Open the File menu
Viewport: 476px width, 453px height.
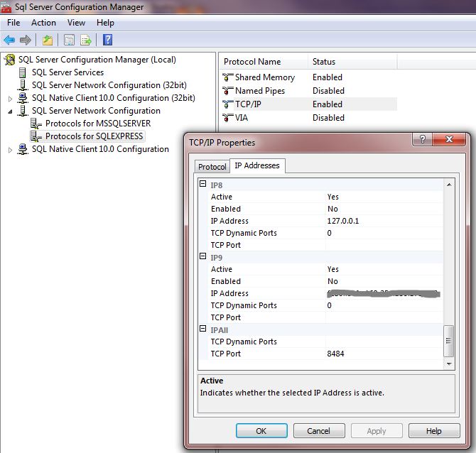pyautogui.click(x=13, y=23)
